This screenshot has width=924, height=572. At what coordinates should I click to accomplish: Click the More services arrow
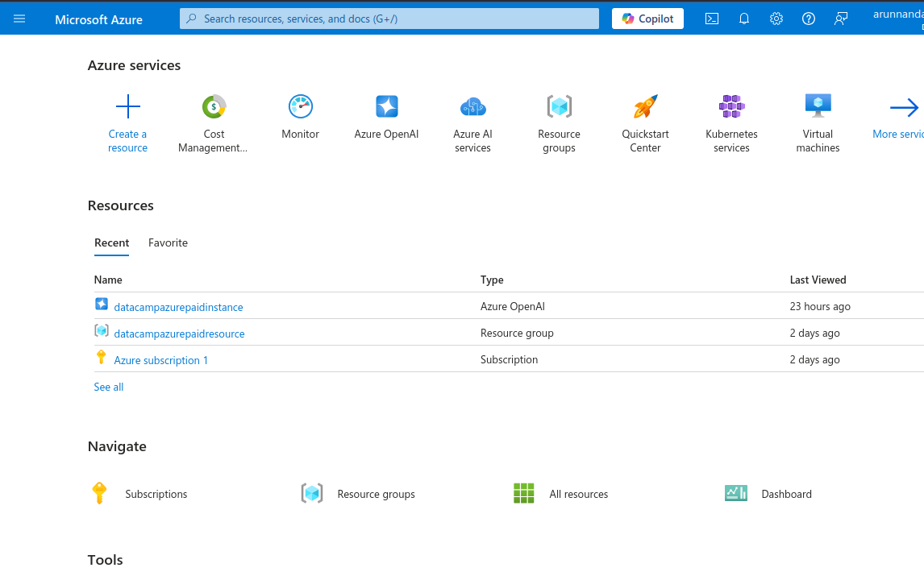[x=904, y=108]
